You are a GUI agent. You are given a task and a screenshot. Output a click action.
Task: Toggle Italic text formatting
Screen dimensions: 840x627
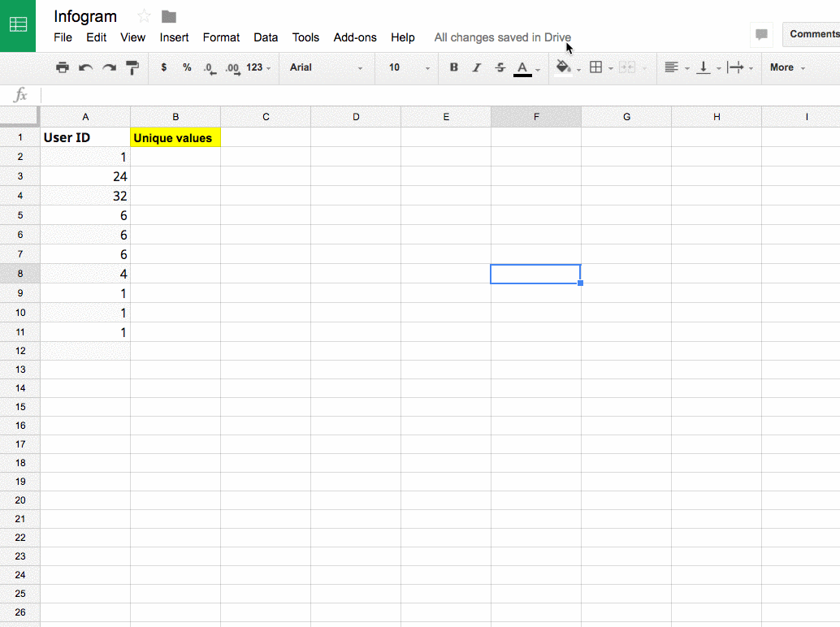[477, 67]
